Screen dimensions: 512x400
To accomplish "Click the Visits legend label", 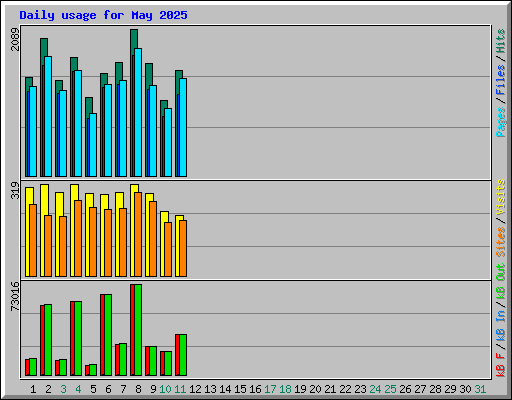I will [x=500, y=198].
